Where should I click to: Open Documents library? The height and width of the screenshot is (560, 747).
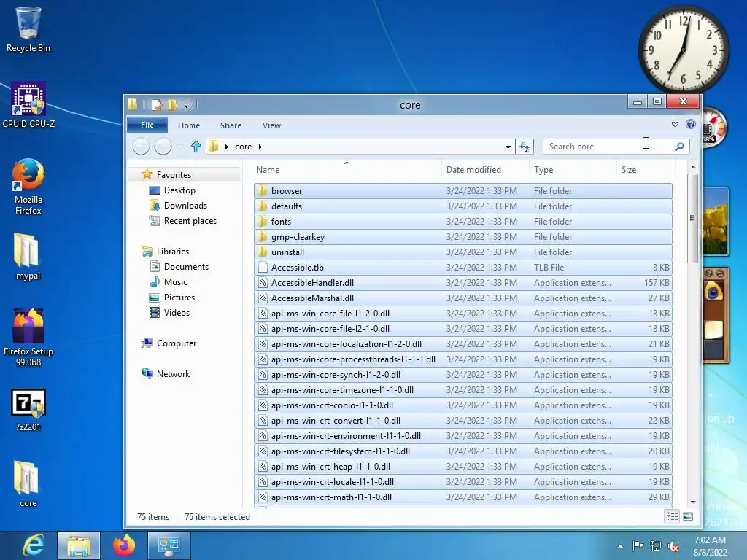pos(186,267)
